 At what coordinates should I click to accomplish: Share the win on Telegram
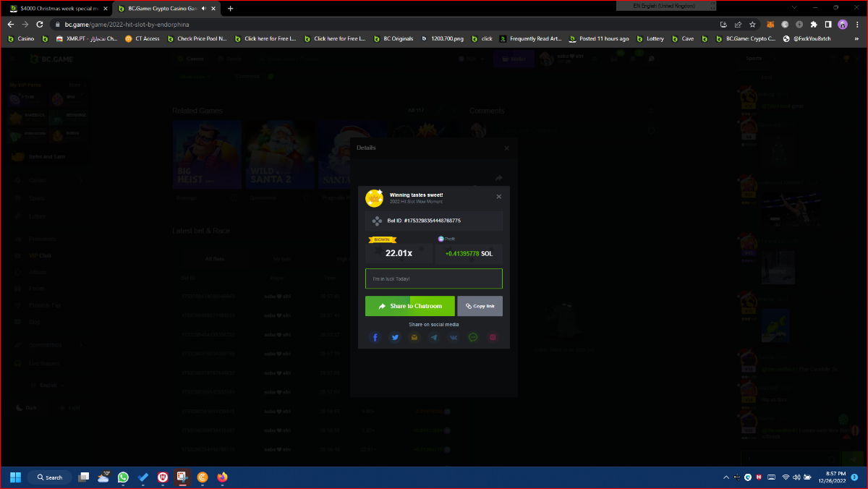tap(434, 337)
